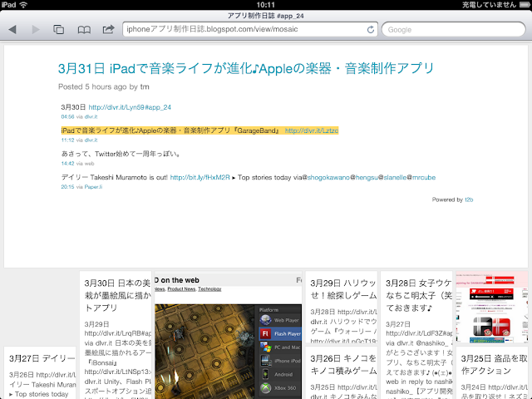This screenshot has height=399, width=532.
Task: Select PC and Mac platform icon
Action: [266, 347]
